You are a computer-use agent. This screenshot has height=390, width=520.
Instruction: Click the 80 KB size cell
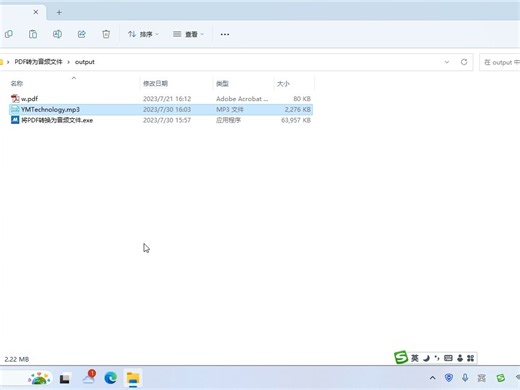pos(302,99)
